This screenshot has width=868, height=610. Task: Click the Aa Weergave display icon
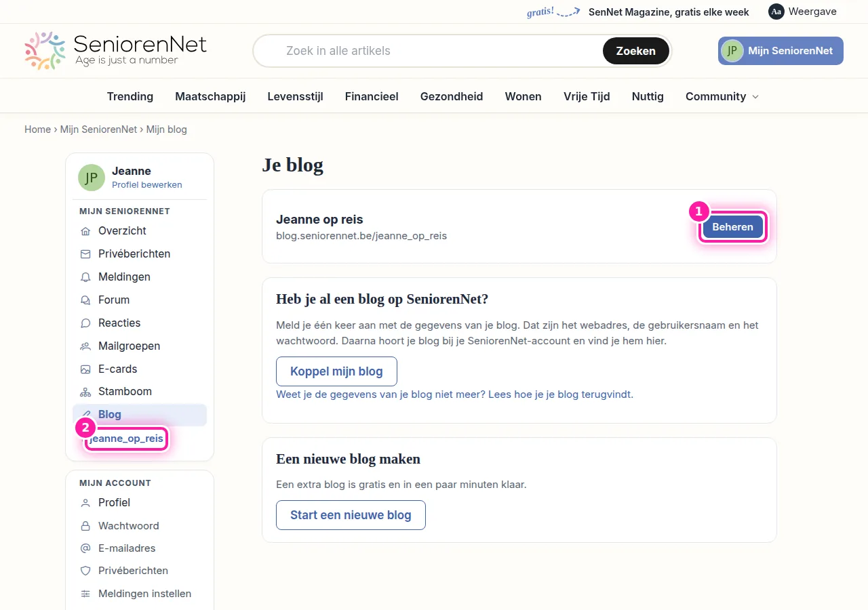tap(776, 12)
